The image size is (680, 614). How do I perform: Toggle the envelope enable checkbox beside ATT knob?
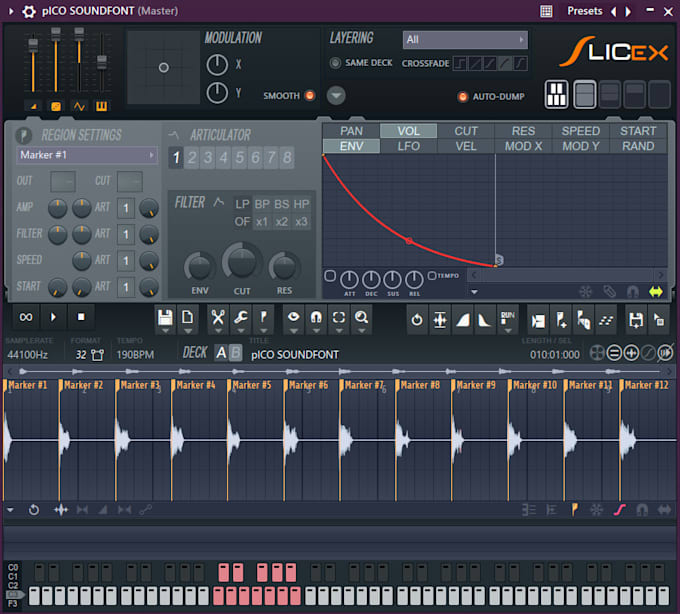pyautogui.click(x=330, y=276)
